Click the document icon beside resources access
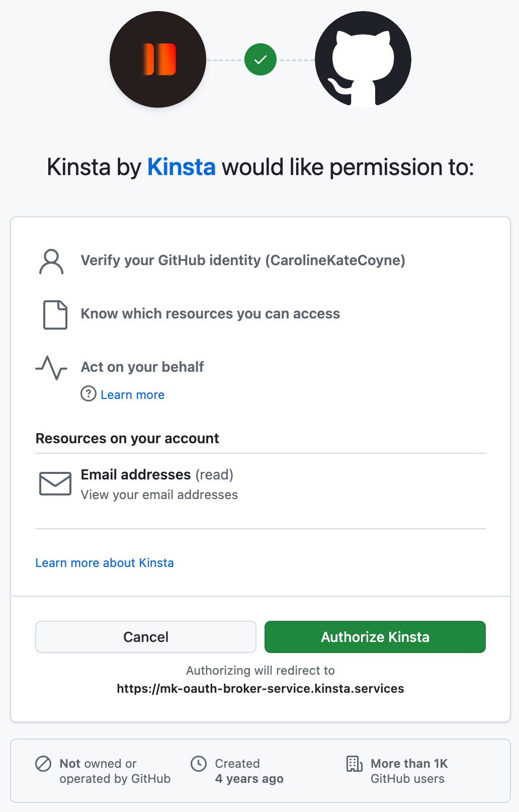Screen dimensions: 519x812 click(x=55, y=314)
